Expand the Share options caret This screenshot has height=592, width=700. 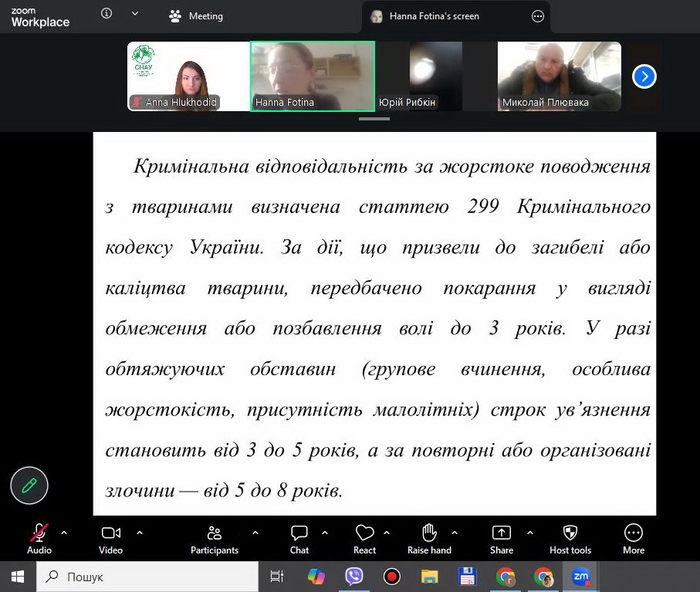point(530,533)
